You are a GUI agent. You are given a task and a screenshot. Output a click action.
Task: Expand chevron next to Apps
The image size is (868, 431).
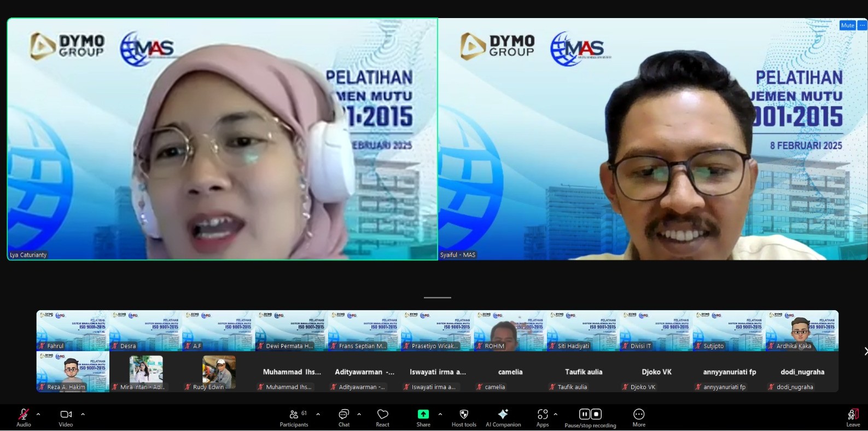(556, 414)
